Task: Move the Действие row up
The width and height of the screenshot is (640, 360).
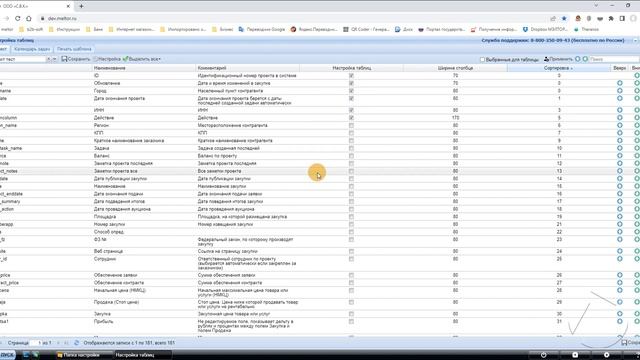Action: pyautogui.click(x=620, y=118)
